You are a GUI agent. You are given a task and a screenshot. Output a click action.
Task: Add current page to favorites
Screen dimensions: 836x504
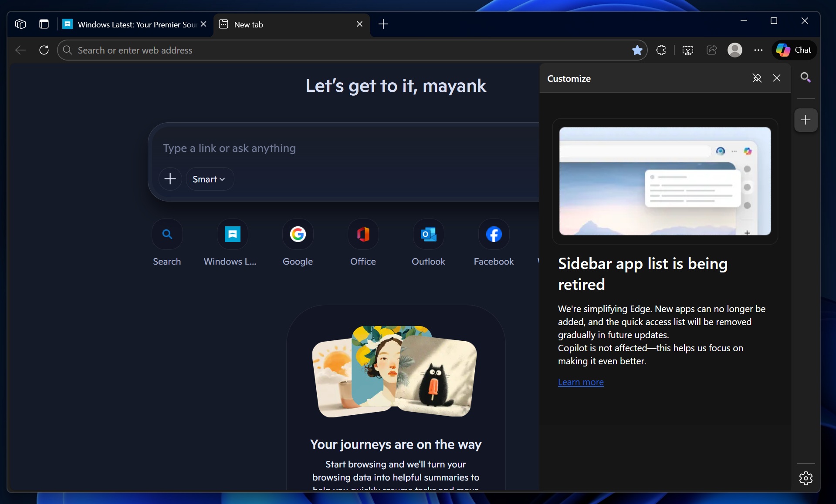(x=637, y=50)
